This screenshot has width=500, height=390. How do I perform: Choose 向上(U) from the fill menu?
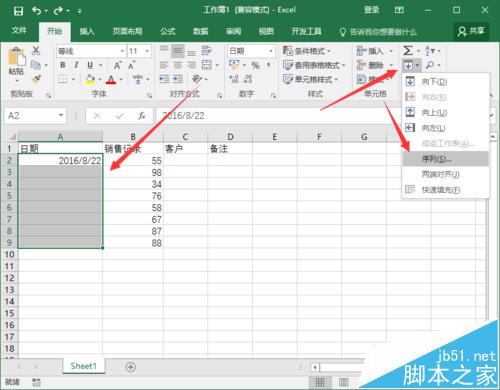[x=445, y=113]
